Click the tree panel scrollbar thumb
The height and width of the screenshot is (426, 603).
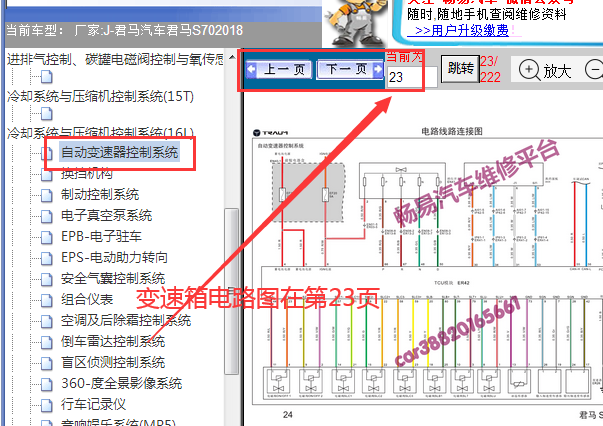[231, 291]
